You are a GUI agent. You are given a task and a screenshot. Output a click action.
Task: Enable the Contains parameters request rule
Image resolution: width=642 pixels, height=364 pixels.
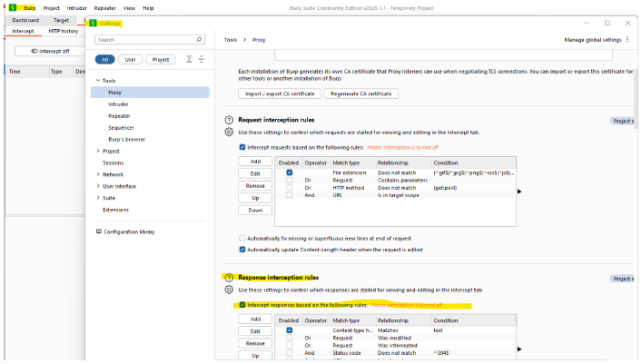click(290, 180)
